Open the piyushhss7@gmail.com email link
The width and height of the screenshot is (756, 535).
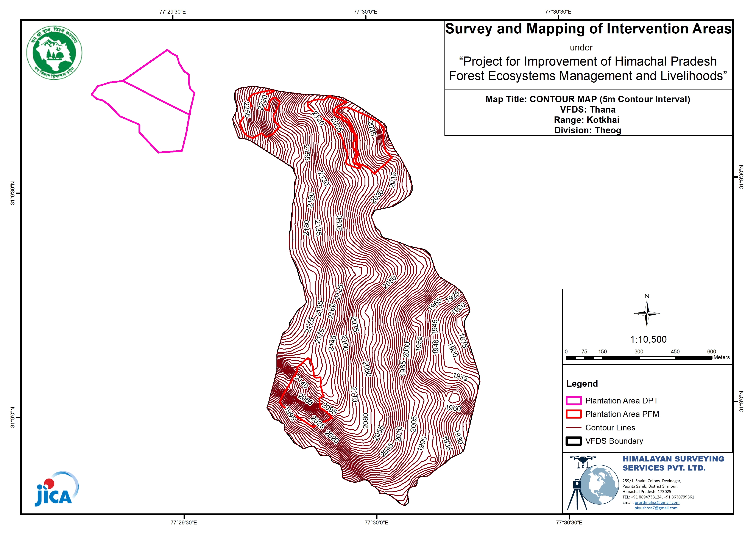(x=656, y=508)
